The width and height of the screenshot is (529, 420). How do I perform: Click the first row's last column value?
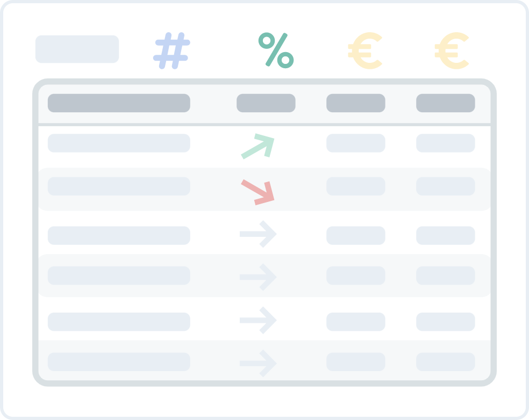(446, 143)
